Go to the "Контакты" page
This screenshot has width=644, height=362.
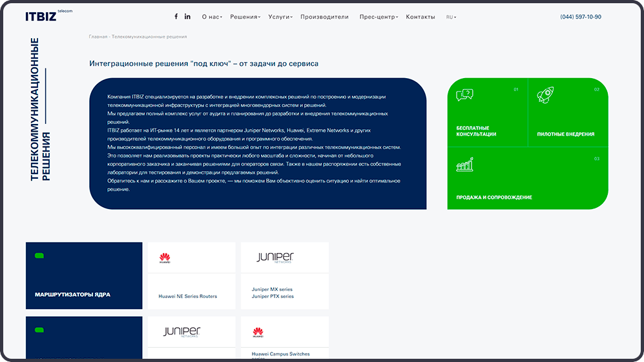click(x=420, y=17)
